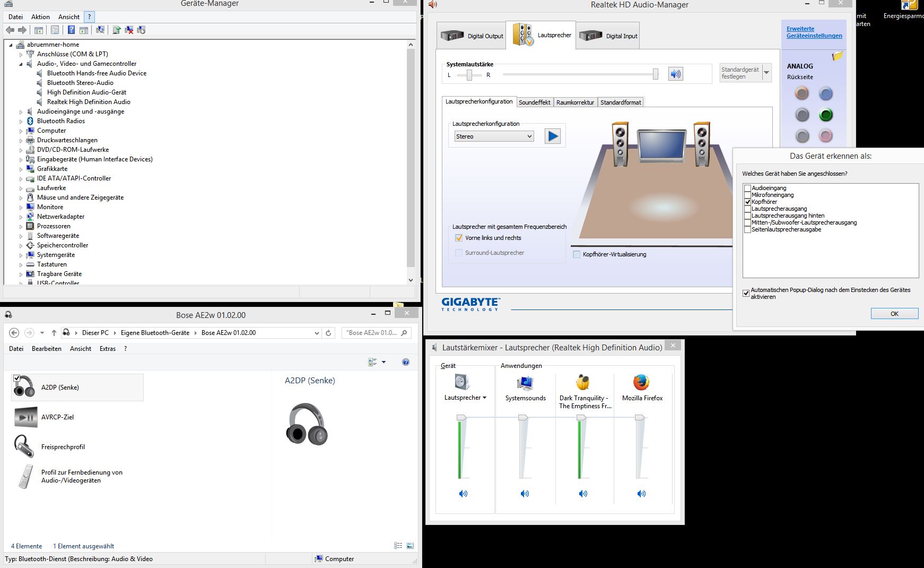Click the back arrow in Geräte-Manager toolbar
The image size is (924, 568).
coord(10,30)
